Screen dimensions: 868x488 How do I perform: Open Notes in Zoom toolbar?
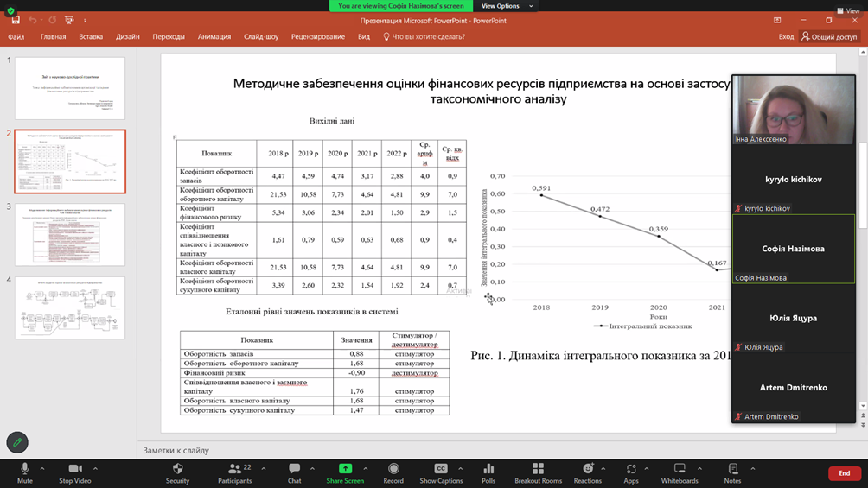[x=732, y=473]
